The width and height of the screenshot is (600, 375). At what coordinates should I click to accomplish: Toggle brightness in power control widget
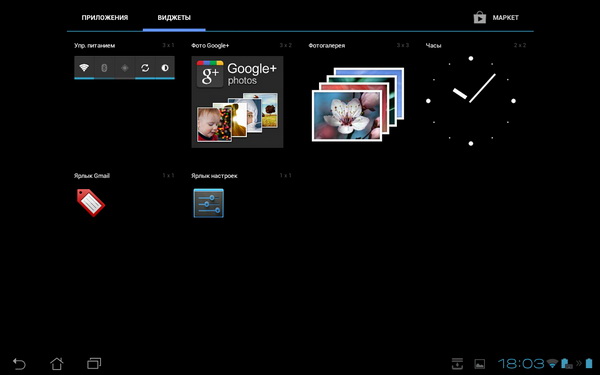165,68
